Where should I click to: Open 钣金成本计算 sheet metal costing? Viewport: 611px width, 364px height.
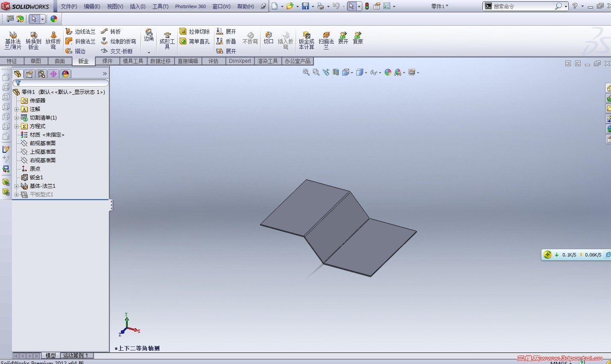(x=306, y=41)
